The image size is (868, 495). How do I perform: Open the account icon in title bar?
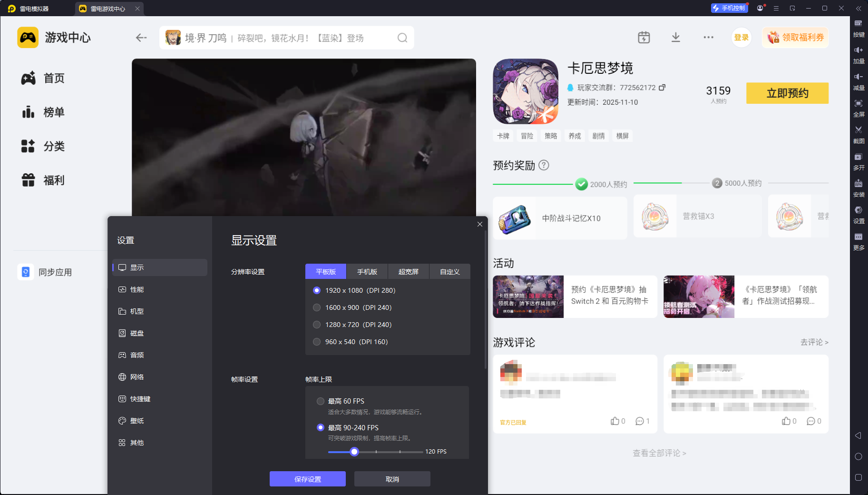click(760, 8)
